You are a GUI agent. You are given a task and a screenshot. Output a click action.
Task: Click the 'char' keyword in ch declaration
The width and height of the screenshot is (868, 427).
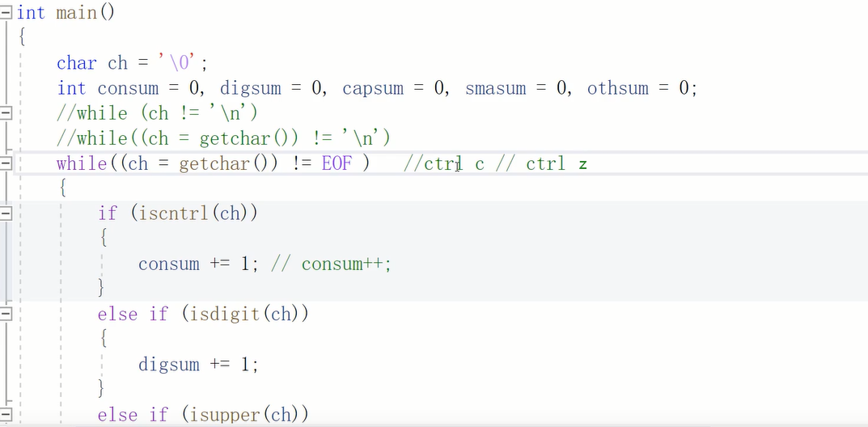[76, 63]
